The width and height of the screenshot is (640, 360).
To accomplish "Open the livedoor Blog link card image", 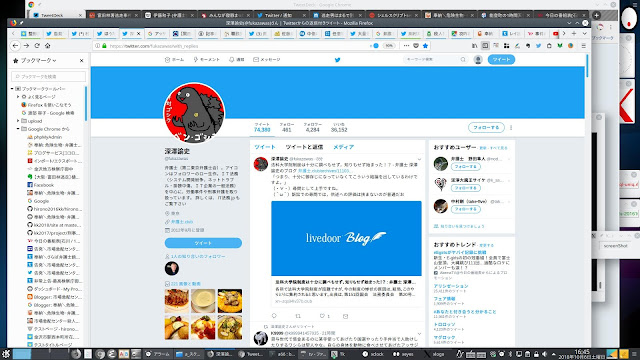I will (x=346, y=238).
